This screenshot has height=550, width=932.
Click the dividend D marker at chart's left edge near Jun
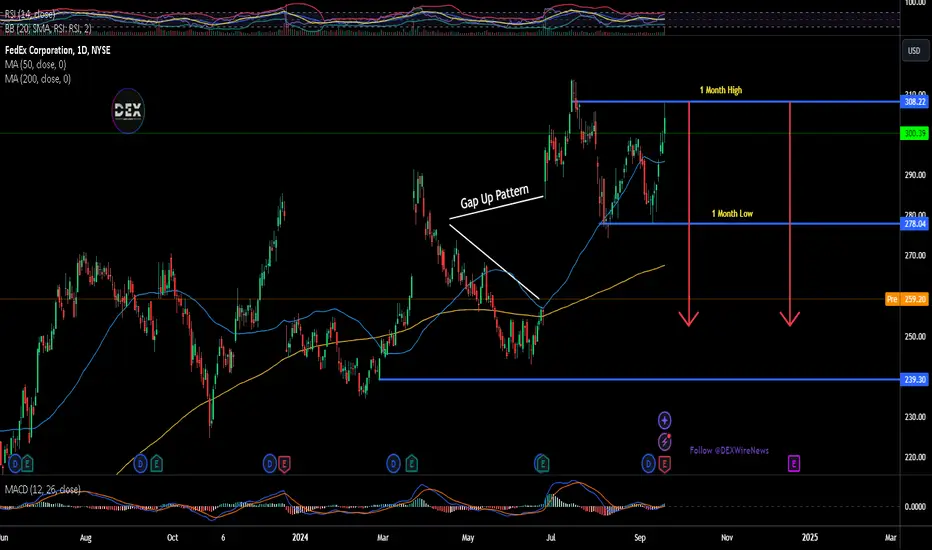(x=14, y=463)
